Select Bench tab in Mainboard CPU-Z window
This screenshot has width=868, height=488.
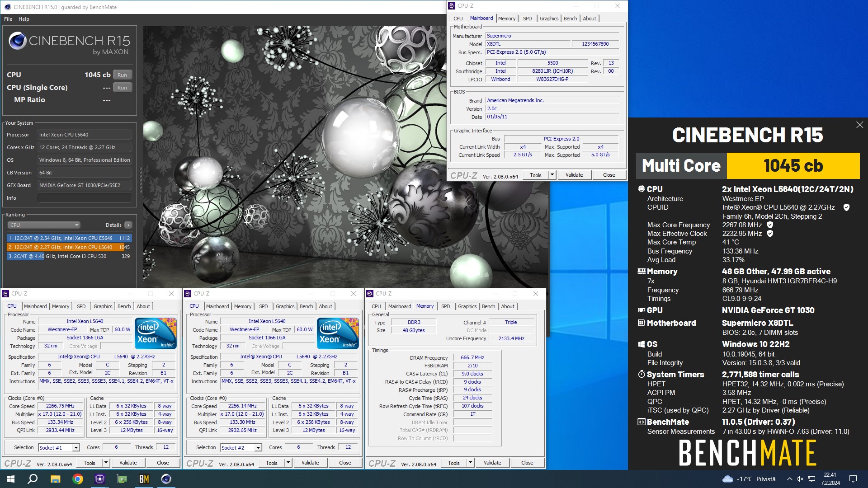[570, 19]
